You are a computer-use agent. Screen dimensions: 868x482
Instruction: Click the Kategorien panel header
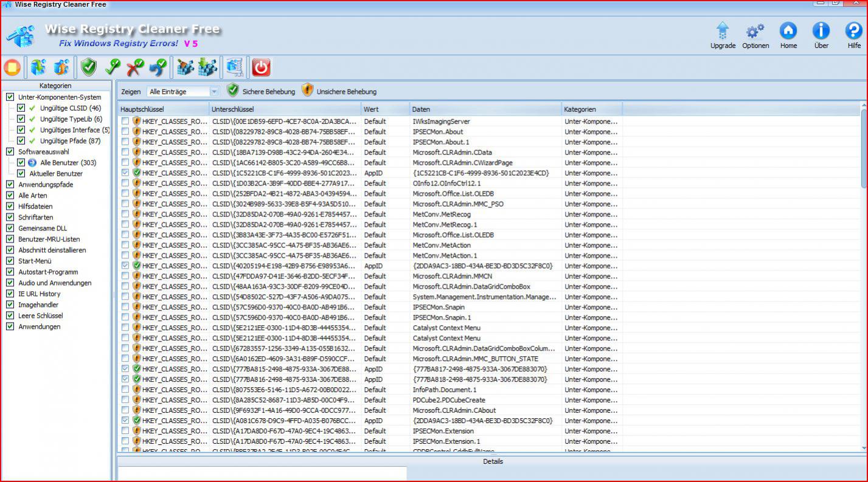tap(55, 86)
